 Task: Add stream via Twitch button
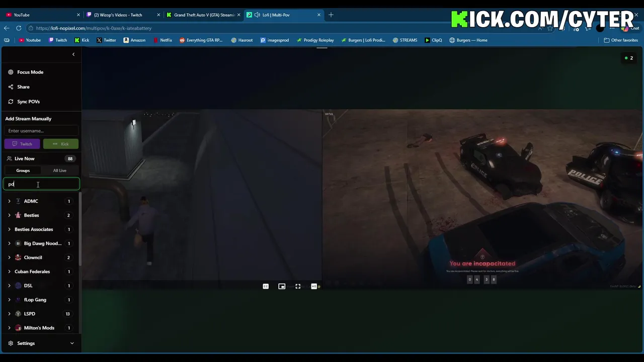coord(22,144)
